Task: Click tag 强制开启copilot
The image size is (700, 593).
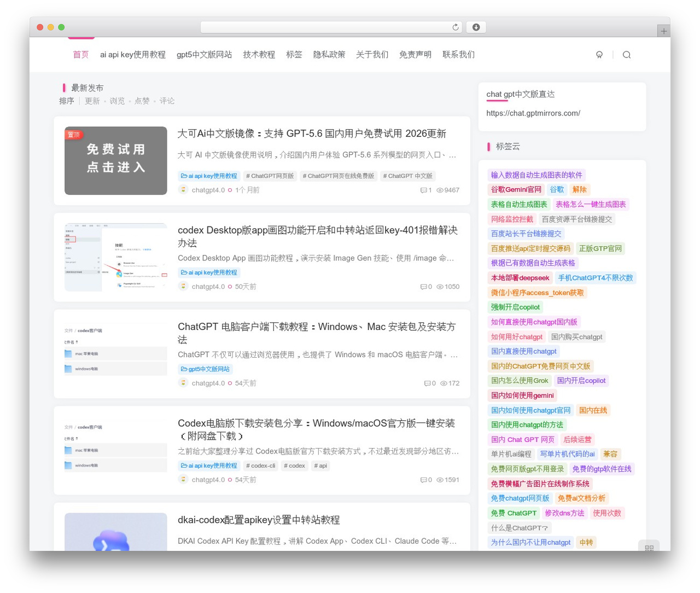Action: click(515, 307)
